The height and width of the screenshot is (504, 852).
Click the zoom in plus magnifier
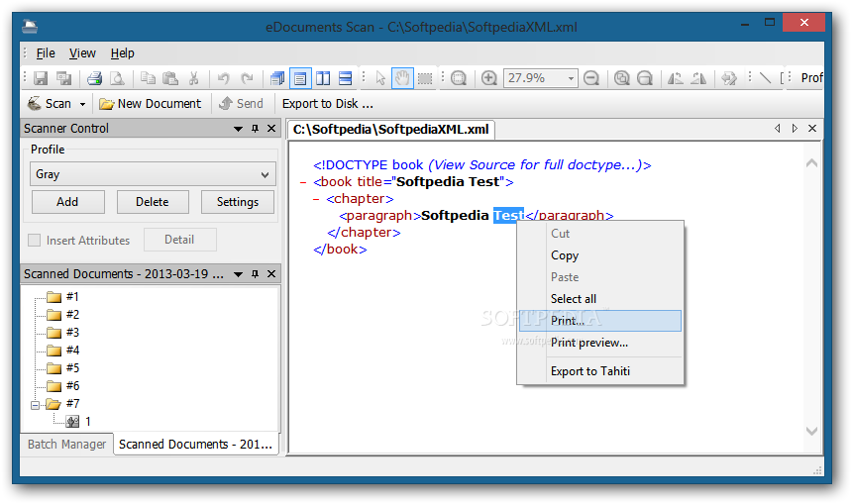point(489,78)
